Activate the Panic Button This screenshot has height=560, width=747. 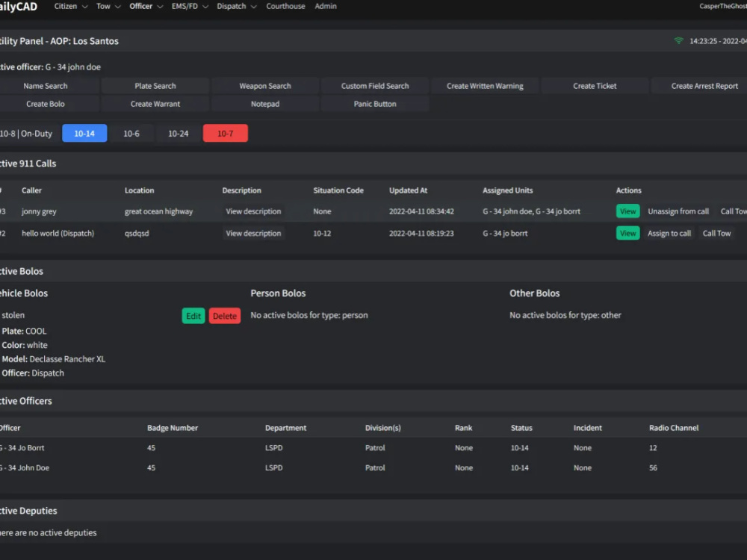click(375, 104)
